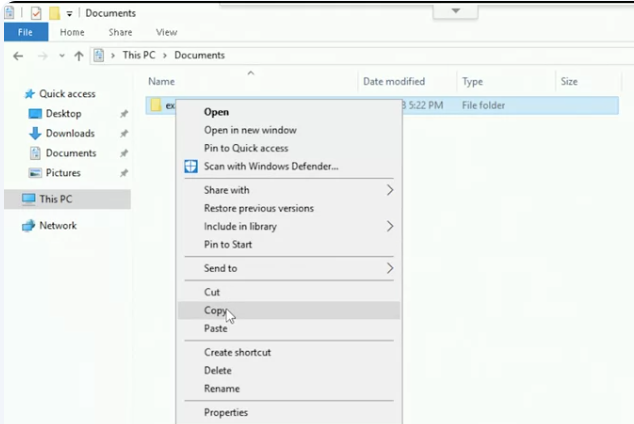The width and height of the screenshot is (634, 424).
Task: Click the Pictures icon in sidebar
Action: pos(35,173)
